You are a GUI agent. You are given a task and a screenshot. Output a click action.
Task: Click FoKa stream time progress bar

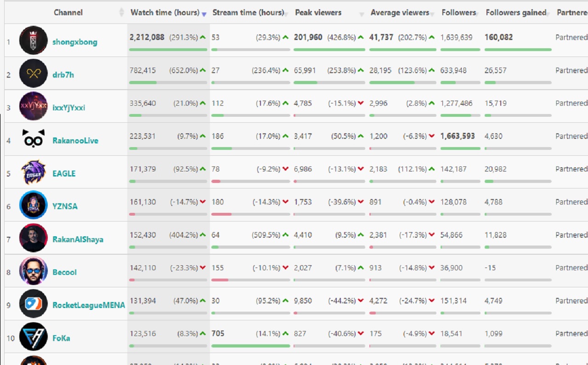(251, 346)
